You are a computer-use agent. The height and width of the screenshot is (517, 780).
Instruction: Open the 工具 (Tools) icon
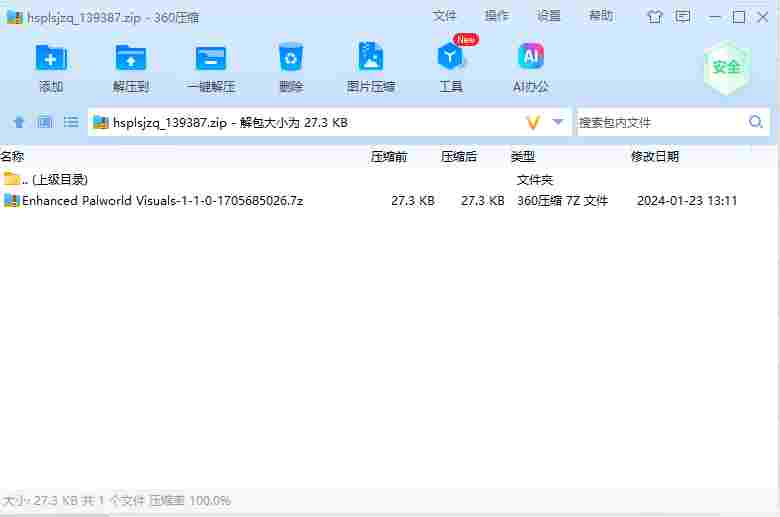(x=450, y=57)
